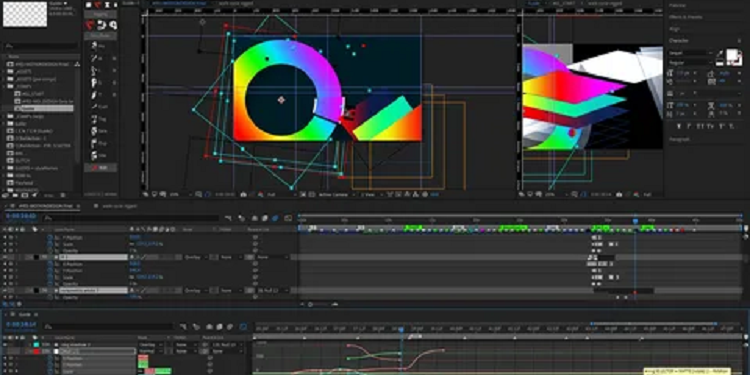Expand the Align panel header
The image size is (750, 375).
674,29
